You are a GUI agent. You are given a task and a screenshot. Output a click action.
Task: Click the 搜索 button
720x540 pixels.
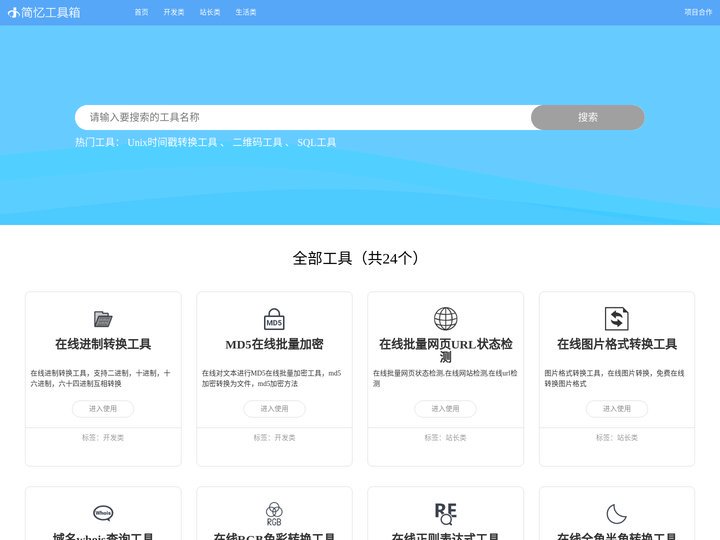[x=588, y=118]
